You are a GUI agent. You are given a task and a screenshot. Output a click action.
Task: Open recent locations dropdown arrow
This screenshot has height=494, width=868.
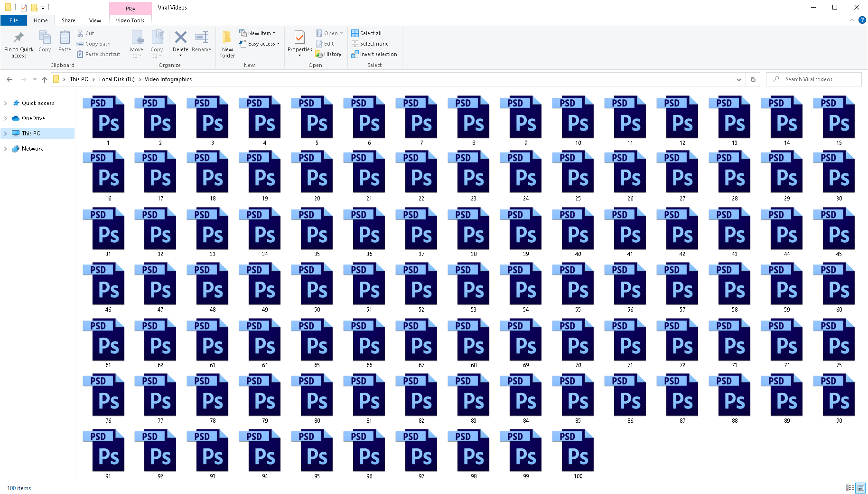click(35, 79)
